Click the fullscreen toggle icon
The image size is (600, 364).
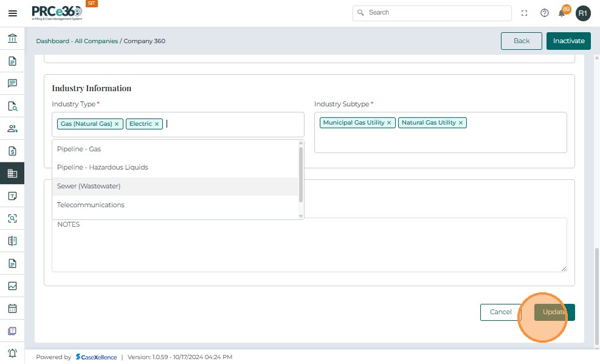(525, 13)
